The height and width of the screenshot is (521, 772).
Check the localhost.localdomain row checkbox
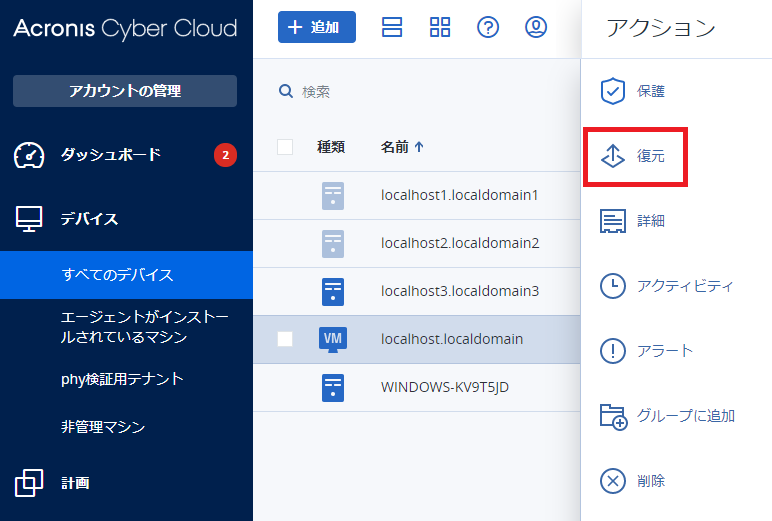click(285, 339)
